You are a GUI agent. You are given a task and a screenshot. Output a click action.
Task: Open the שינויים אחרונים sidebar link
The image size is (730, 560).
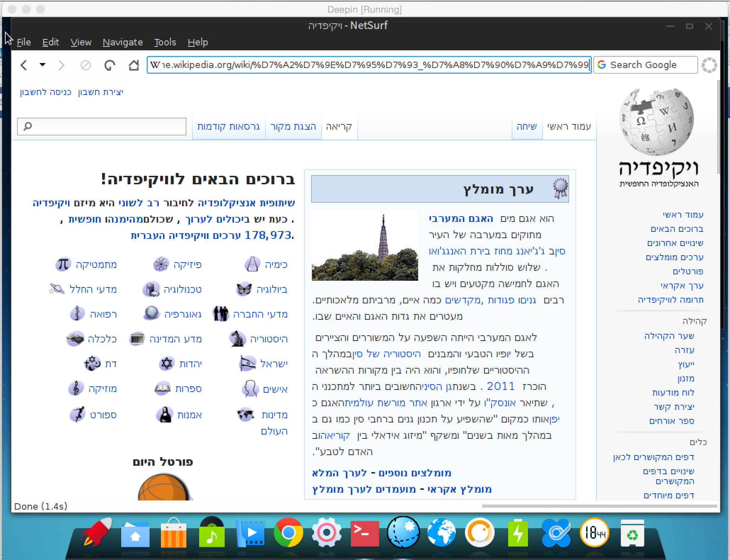[675, 243]
